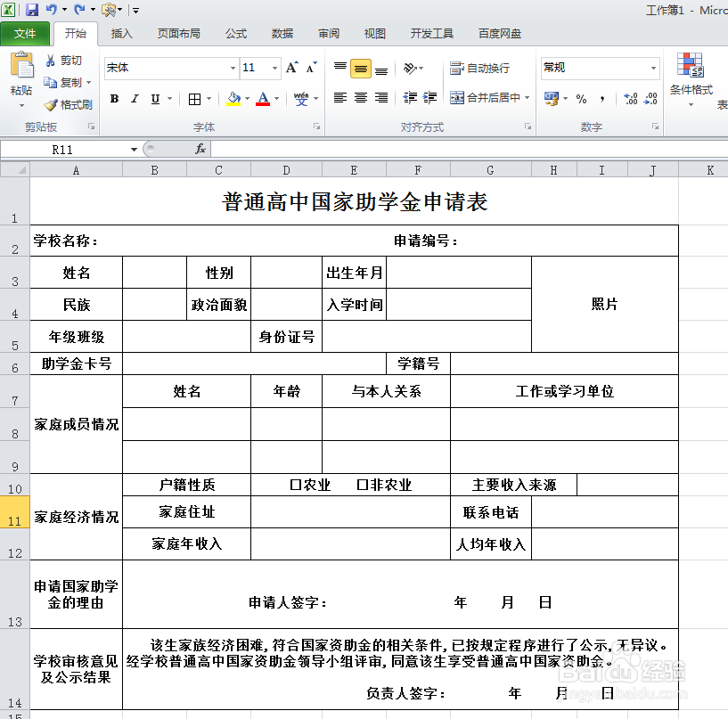Switch to Page Layout (页面布局) tab
728x719 pixels.
click(x=179, y=34)
